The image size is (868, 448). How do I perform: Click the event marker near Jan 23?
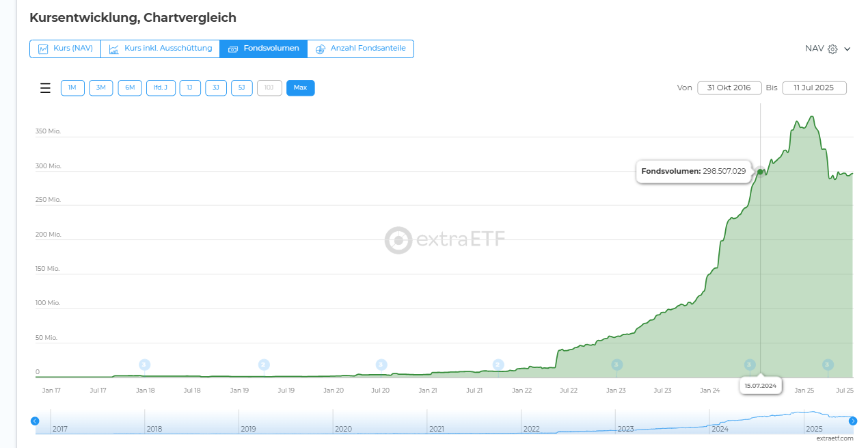pyautogui.click(x=617, y=365)
